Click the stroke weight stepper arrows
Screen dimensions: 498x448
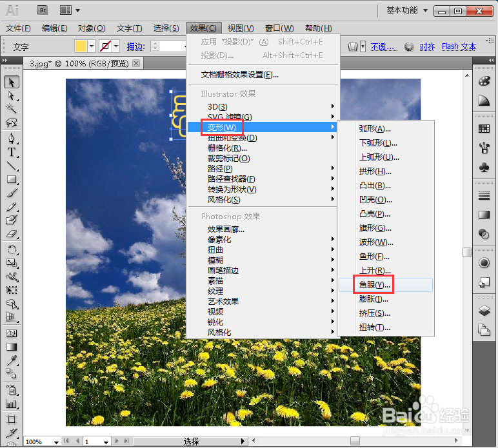coord(155,46)
